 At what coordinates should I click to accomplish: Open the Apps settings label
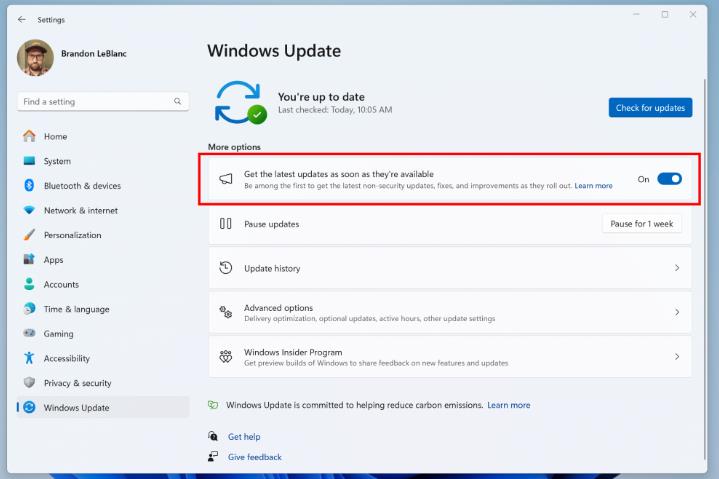(x=54, y=259)
